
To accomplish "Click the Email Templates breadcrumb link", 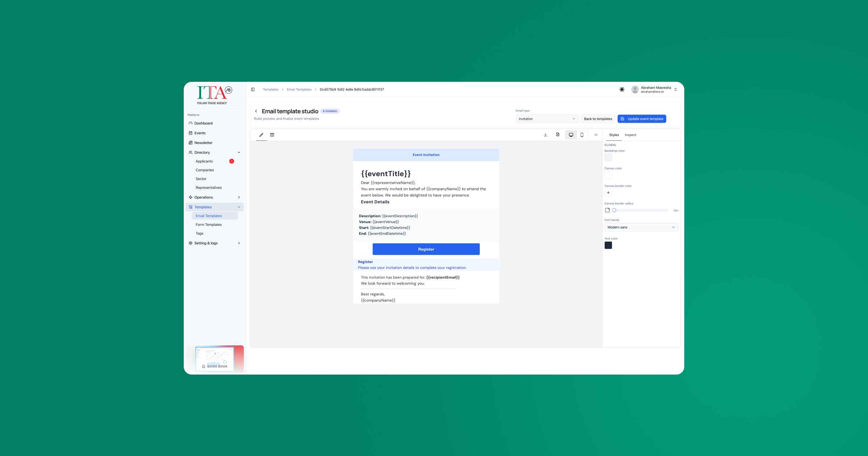I will point(299,89).
